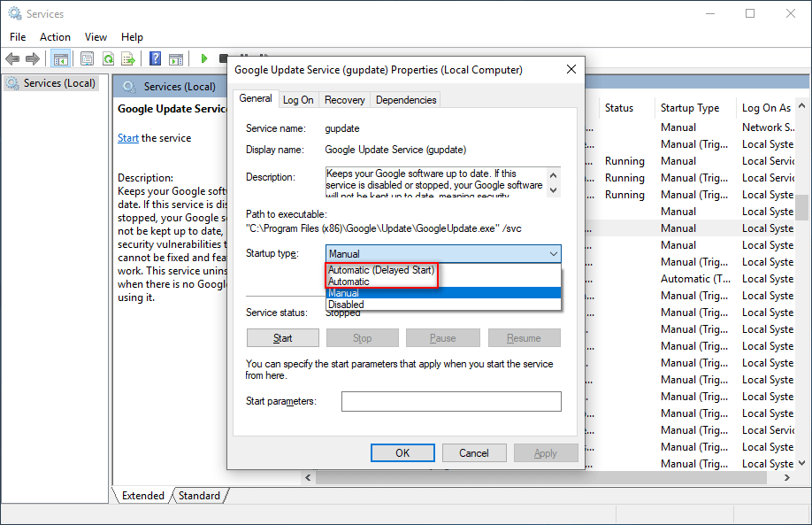Click the 'Google Update Service (gupdate)' display name value
812x525 pixels.
tap(395, 150)
